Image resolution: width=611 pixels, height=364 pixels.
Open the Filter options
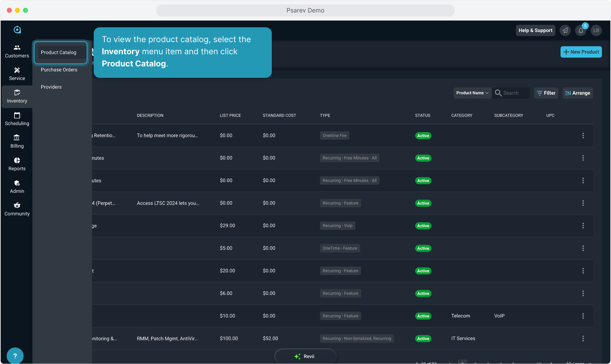click(546, 93)
